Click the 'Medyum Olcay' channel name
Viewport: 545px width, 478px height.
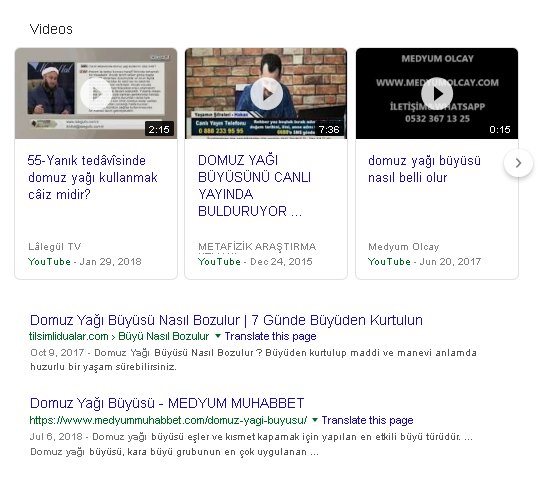404,247
